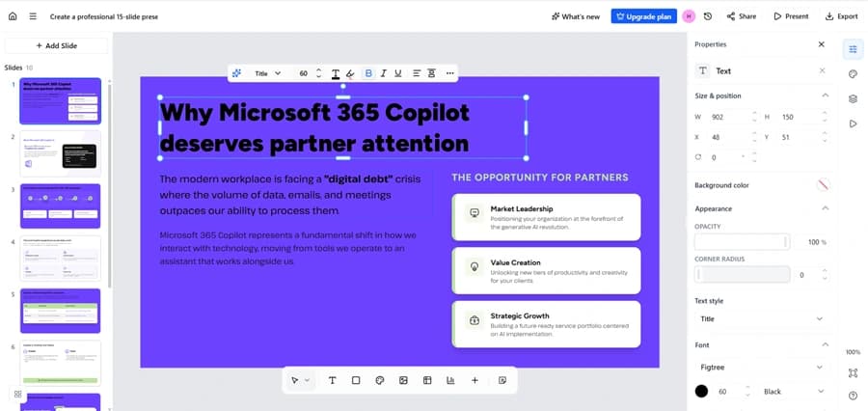Close the Properties panel

pyautogui.click(x=822, y=44)
